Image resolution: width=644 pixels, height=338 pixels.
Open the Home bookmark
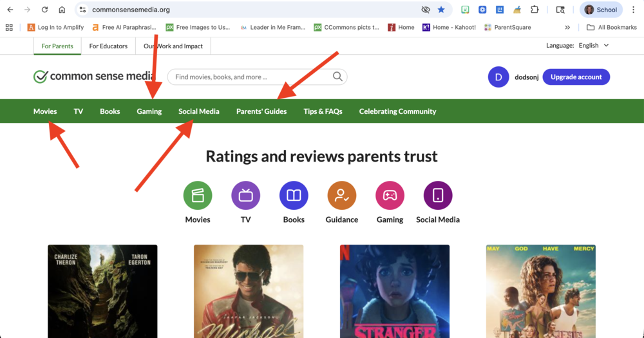pyautogui.click(x=401, y=28)
